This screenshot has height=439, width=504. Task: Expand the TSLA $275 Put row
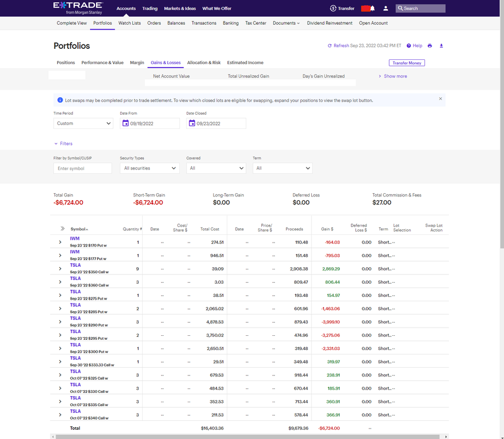tap(60, 295)
